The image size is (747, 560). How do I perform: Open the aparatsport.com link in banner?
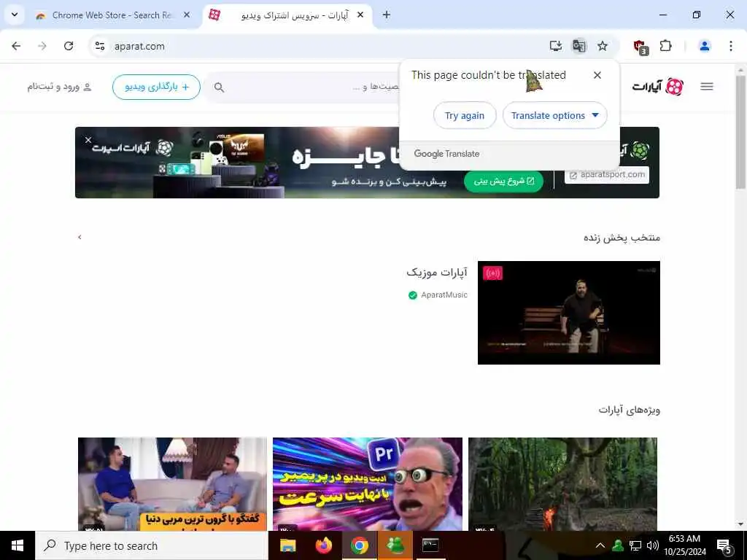tap(607, 175)
